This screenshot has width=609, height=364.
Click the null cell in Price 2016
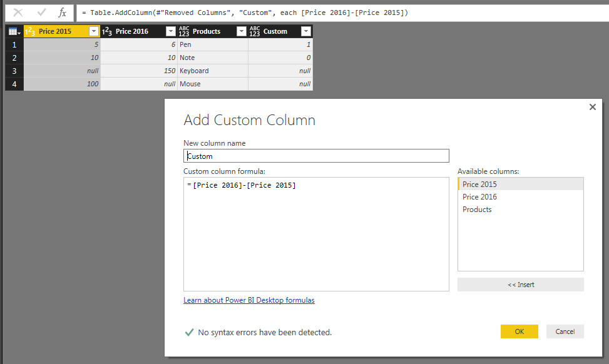tap(139, 84)
